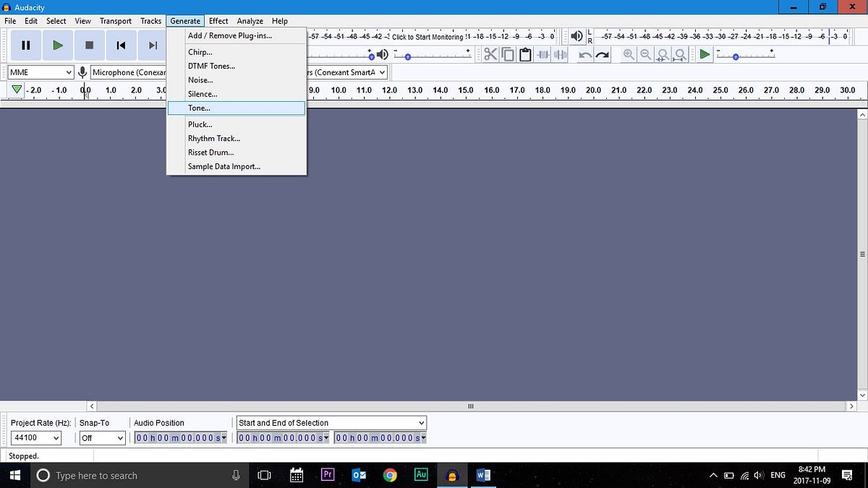Choose Rhythm Track... in Generate menu

(214, 138)
